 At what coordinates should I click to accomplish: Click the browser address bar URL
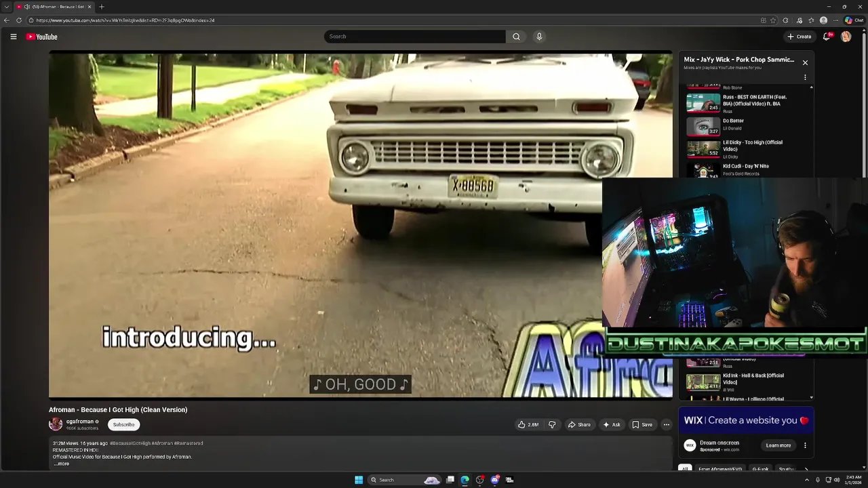coord(125,20)
